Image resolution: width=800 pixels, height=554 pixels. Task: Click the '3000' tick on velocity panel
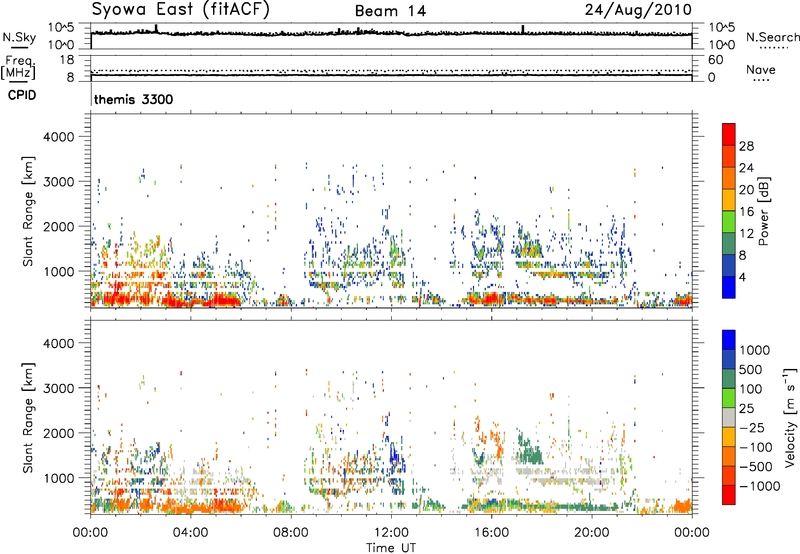pyautogui.click(x=59, y=388)
